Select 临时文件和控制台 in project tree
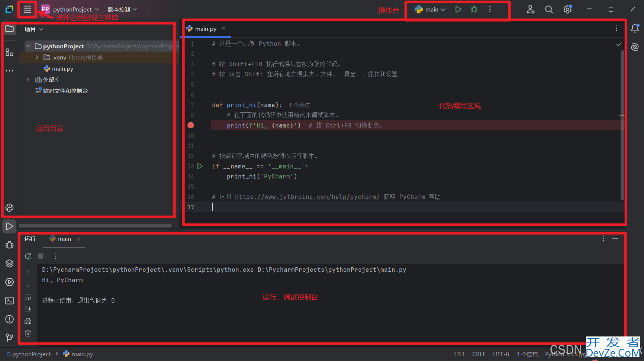Image resolution: width=644 pixels, height=361 pixels. click(65, 91)
